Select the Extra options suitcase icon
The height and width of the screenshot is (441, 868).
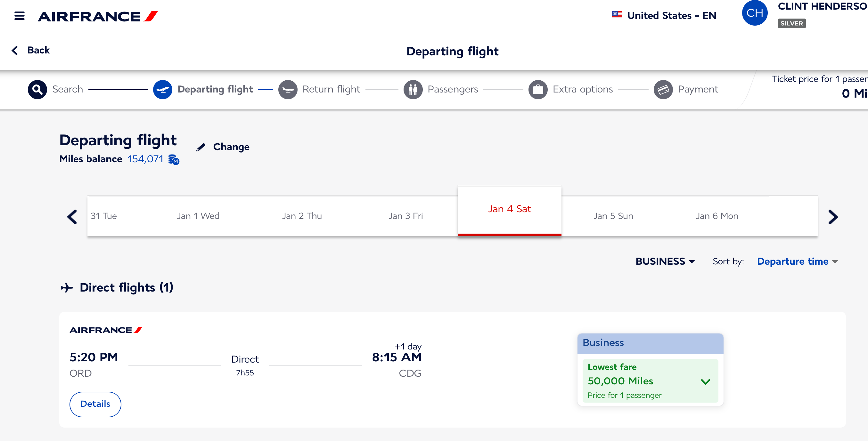[x=538, y=89]
